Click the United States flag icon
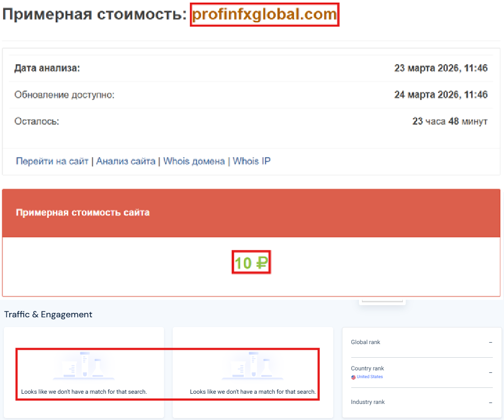This screenshot has width=504, height=420. coord(354,377)
